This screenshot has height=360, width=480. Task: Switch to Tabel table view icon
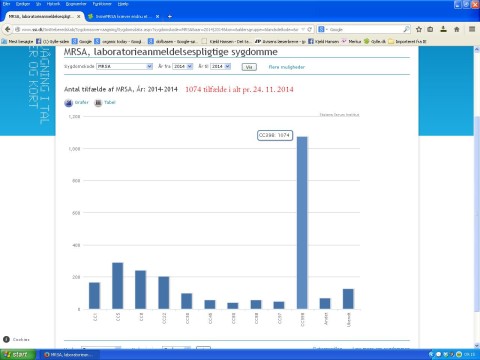point(98,103)
